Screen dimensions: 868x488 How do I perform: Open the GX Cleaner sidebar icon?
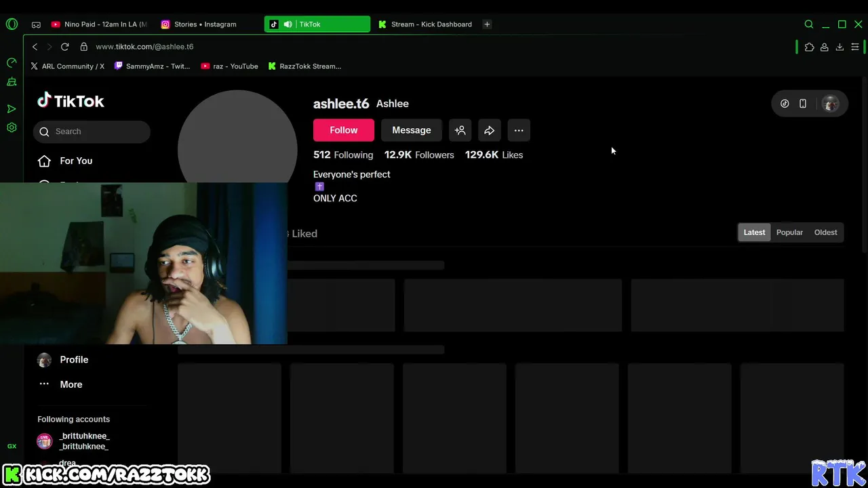click(12, 82)
